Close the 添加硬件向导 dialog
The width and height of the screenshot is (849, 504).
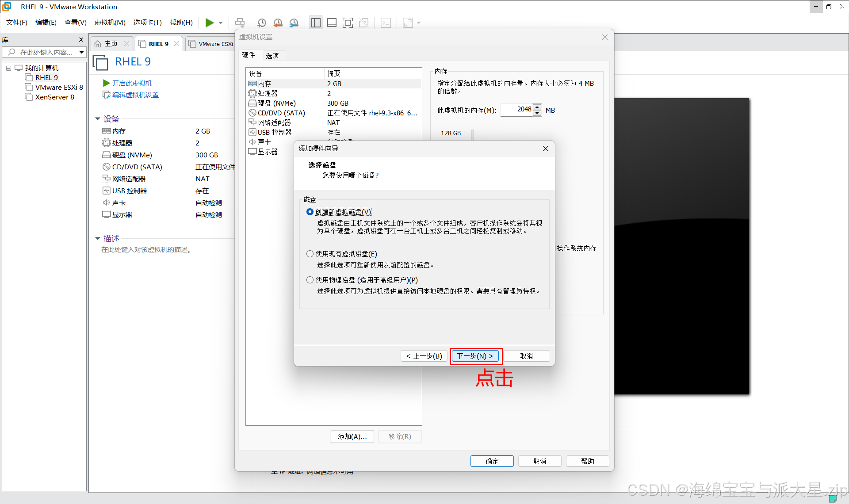tap(546, 149)
